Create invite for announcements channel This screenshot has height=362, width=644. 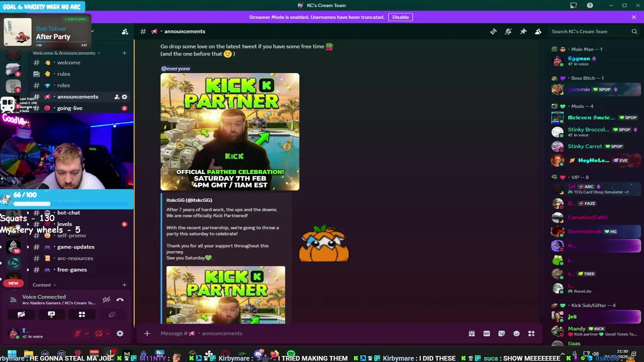(117, 97)
